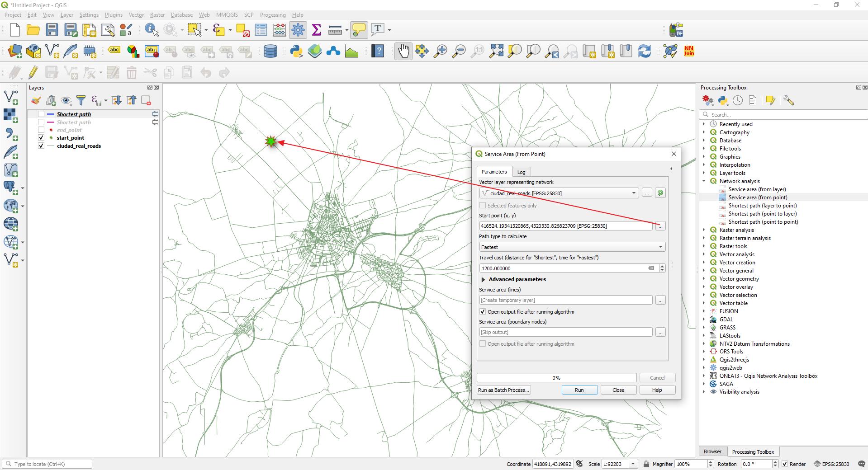
Task: Activate the Zoom In tool
Action: coord(440,51)
